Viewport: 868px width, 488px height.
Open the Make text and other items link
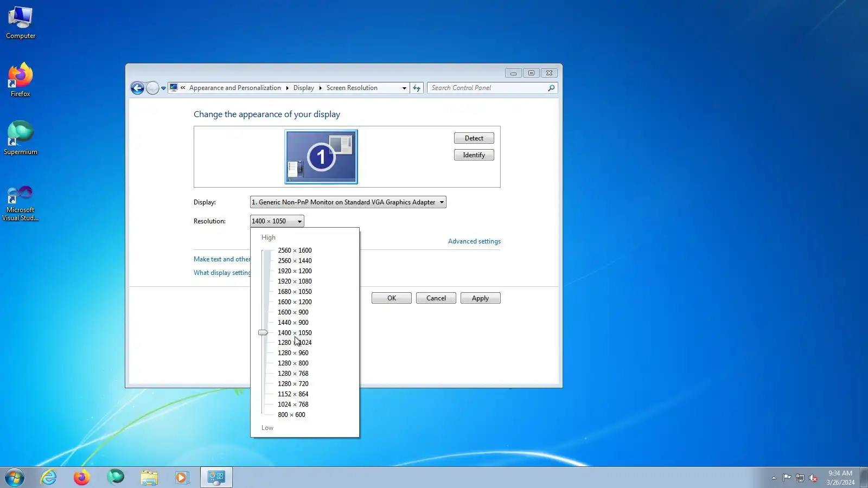click(x=222, y=259)
